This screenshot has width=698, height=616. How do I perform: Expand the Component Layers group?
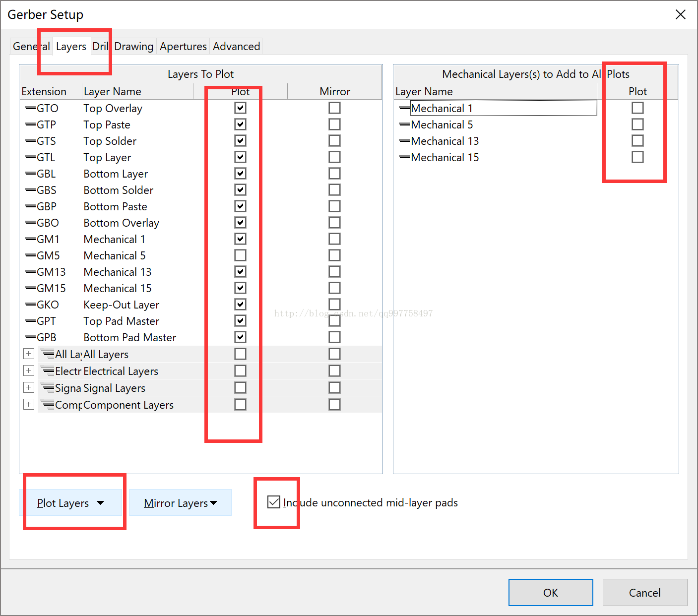pyautogui.click(x=29, y=404)
